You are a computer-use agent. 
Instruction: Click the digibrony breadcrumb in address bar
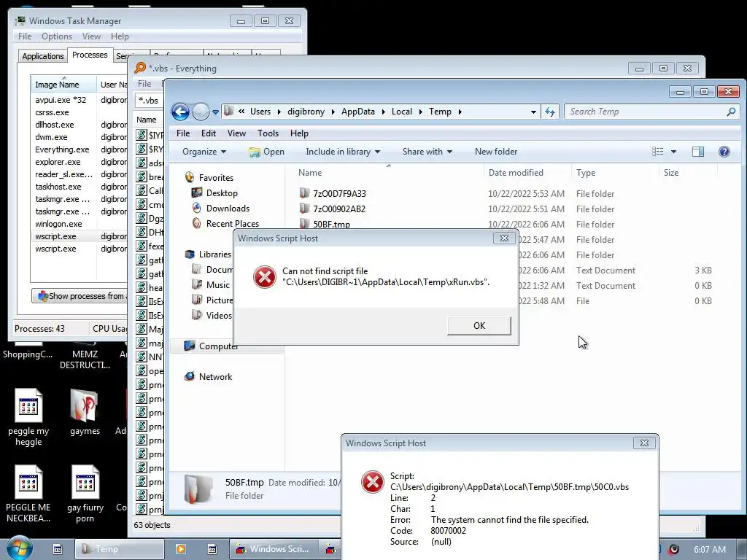click(x=306, y=112)
